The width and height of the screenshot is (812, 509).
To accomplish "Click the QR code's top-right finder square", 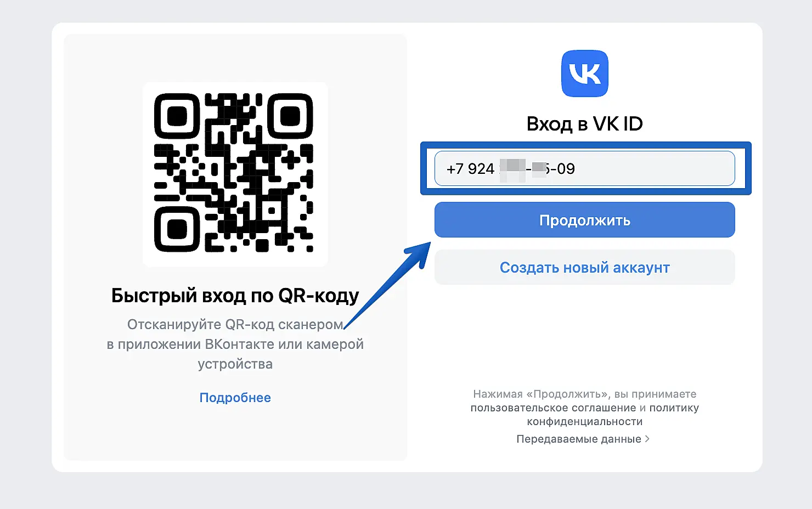I will tap(290, 116).
